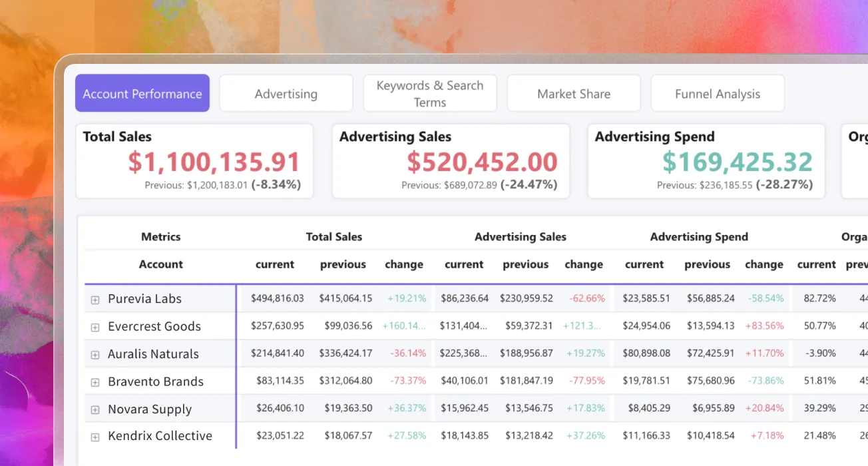
Task: Click the +36.37% change cell
Action: point(407,409)
